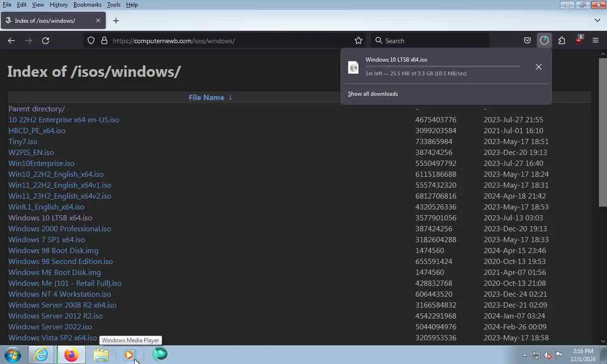View site security padlock details
The width and height of the screenshot is (607, 364).
[x=104, y=41]
